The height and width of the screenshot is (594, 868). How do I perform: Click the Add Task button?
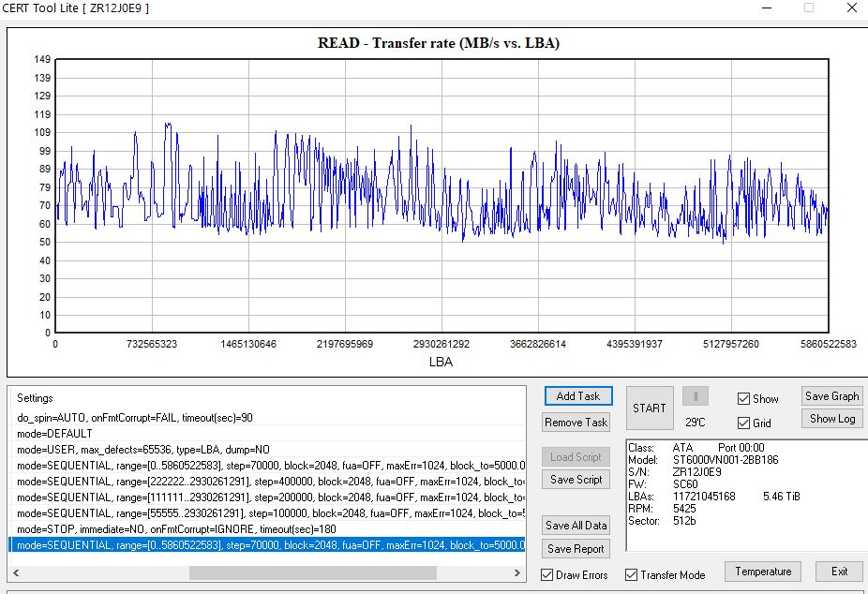pos(577,396)
